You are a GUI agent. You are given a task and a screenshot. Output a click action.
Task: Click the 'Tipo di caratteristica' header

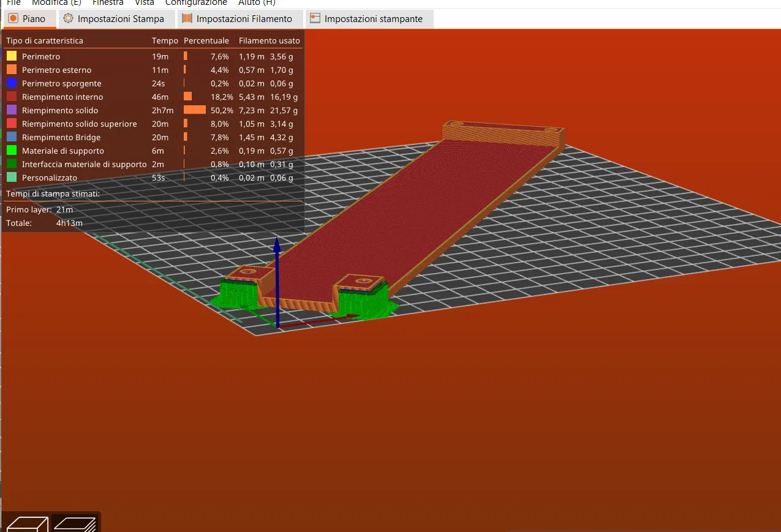point(45,41)
